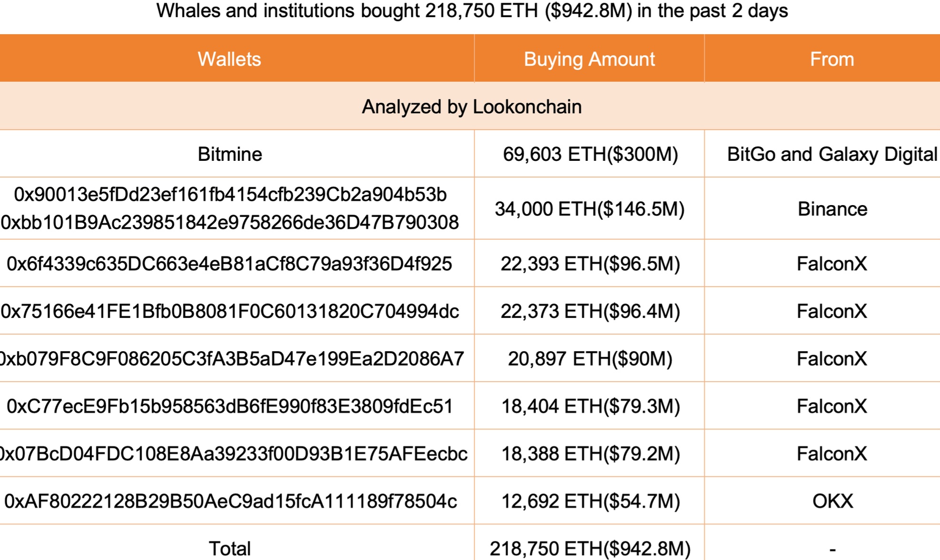This screenshot has height=560, width=940.
Task: Select the Analyzed by Lookonchain banner
Action: 471,107
